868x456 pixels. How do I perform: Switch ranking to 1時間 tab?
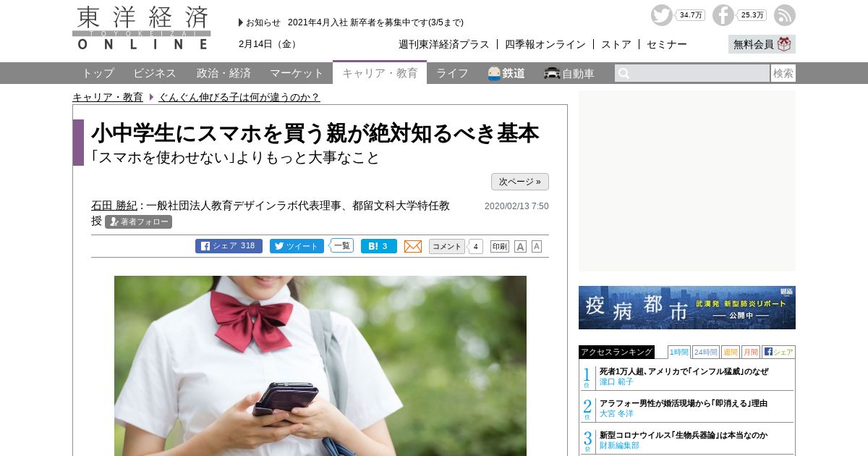679,352
